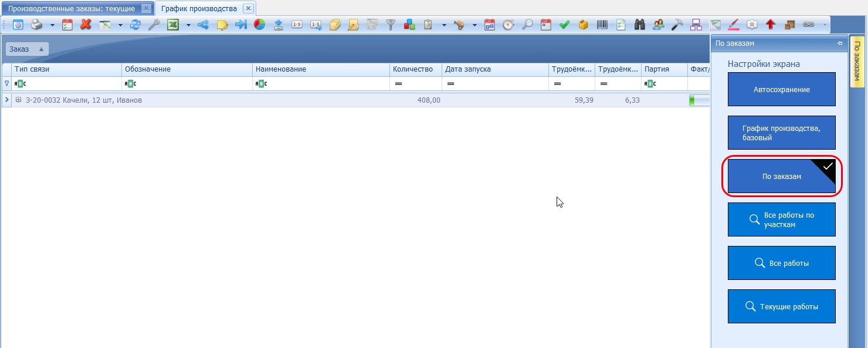Open the dropdown arrow next to clipboard icon
This screenshot has height=348, width=868.
click(x=444, y=25)
